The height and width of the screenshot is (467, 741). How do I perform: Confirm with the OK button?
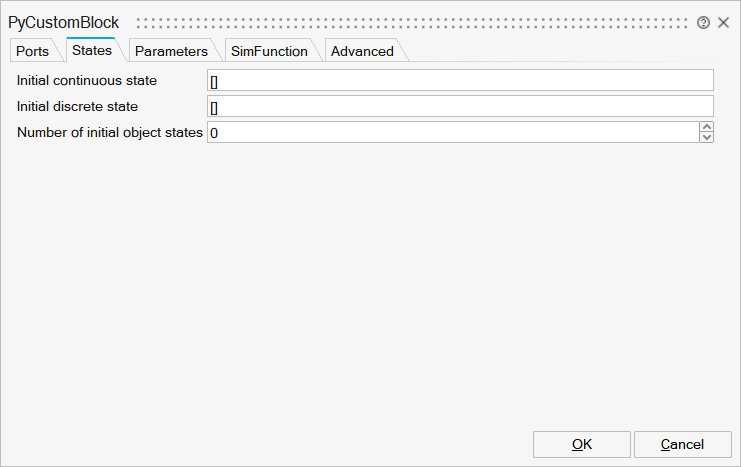tap(581, 444)
